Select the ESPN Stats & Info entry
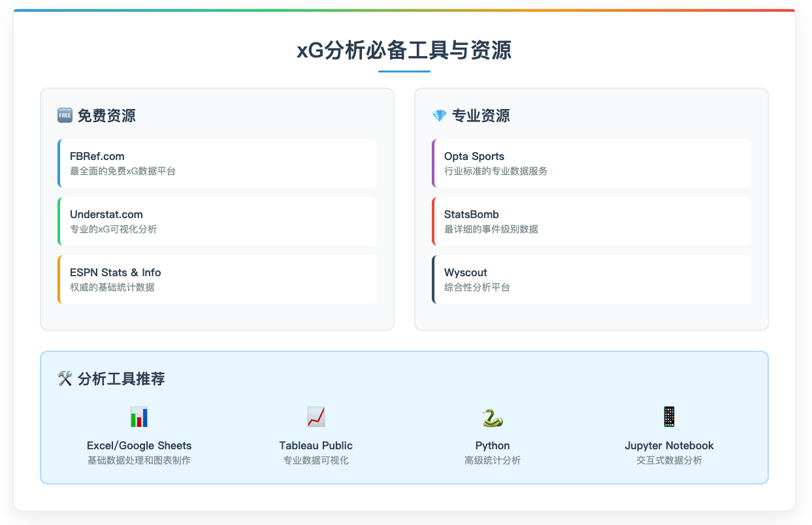Viewport: 812px width, 525px height. [218, 279]
